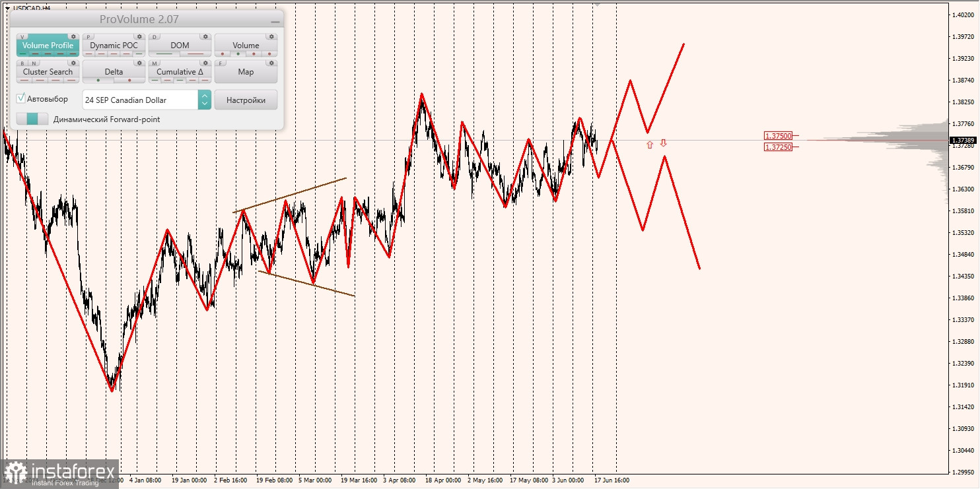Image resolution: width=980 pixels, height=489 pixels.
Task: Click the red down arrow marker on chart
Action: [x=664, y=143]
